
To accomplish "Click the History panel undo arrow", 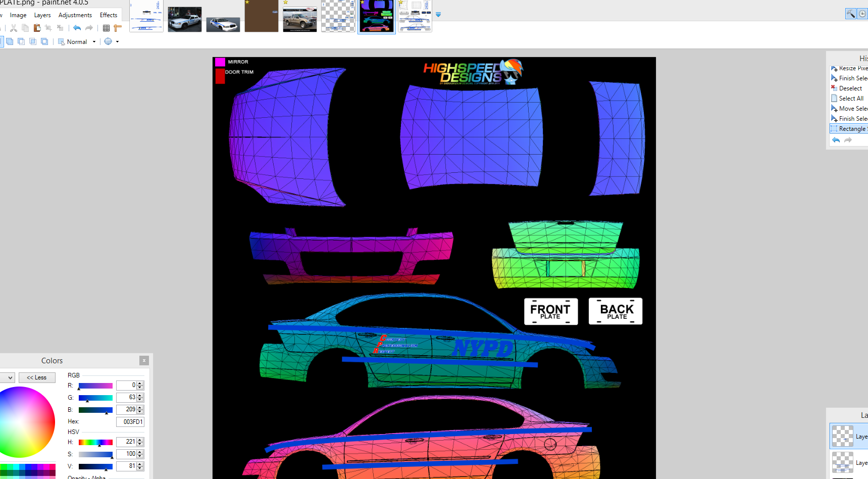I will click(x=836, y=140).
